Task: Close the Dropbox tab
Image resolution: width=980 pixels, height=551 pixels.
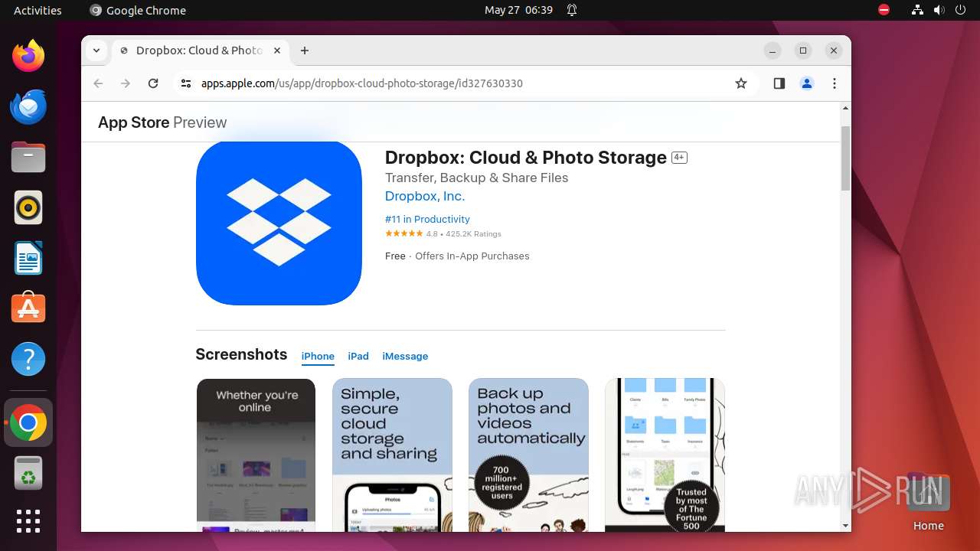Action: [x=277, y=51]
